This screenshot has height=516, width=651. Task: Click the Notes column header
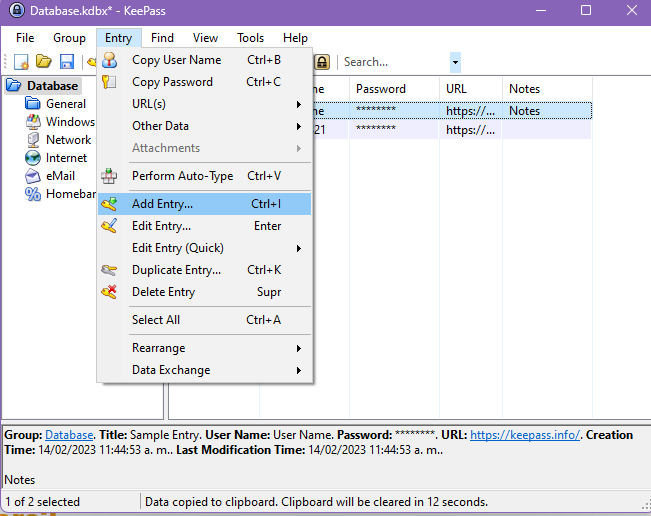(x=547, y=89)
